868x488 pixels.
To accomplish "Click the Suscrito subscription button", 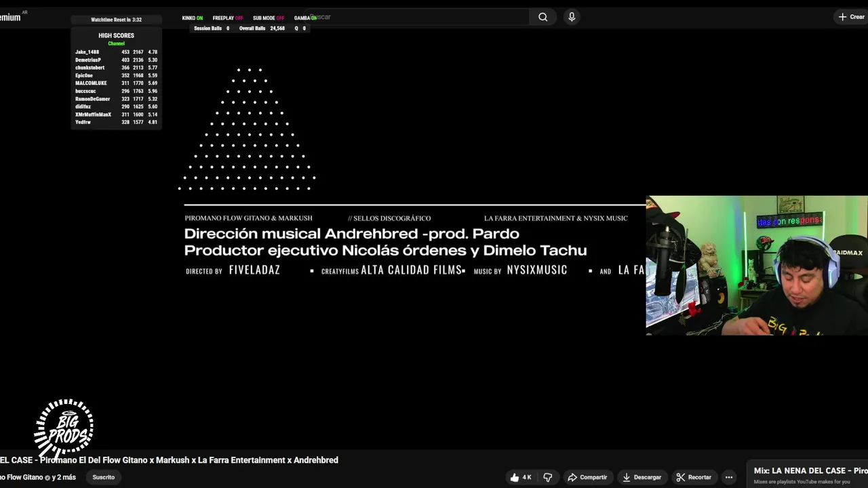I will 104,477.
